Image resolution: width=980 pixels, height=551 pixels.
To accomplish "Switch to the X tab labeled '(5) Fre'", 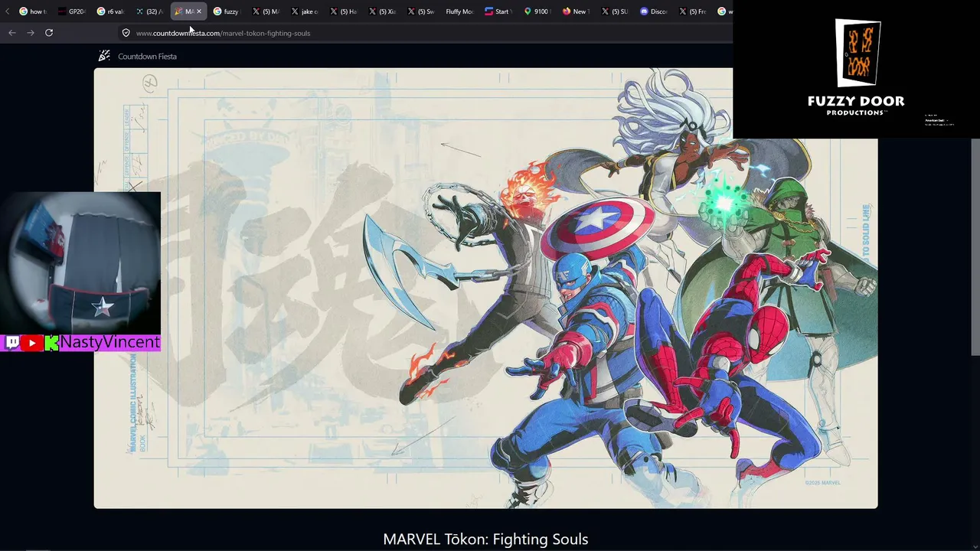I will pos(692,11).
